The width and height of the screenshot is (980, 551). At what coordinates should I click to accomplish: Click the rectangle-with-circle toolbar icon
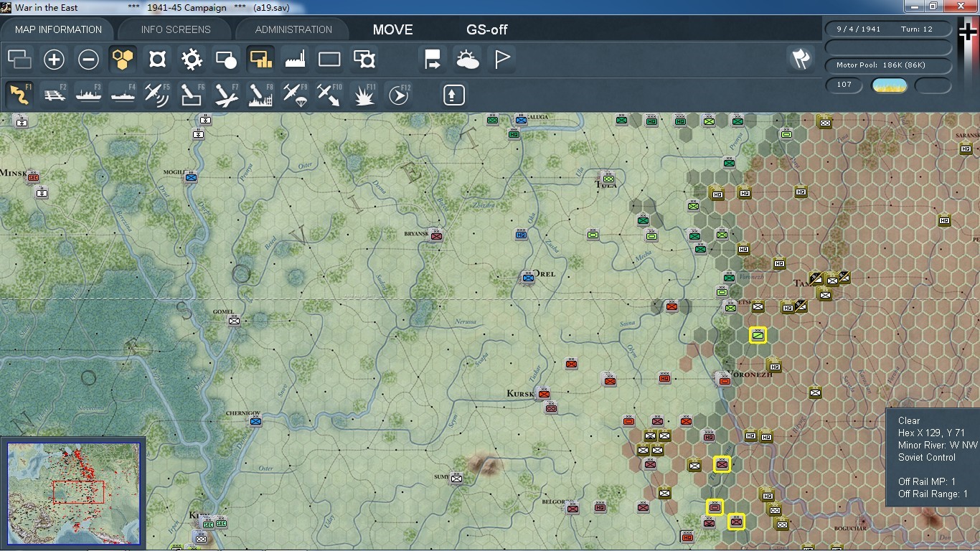pyautogui.click(x=226, y=60)
